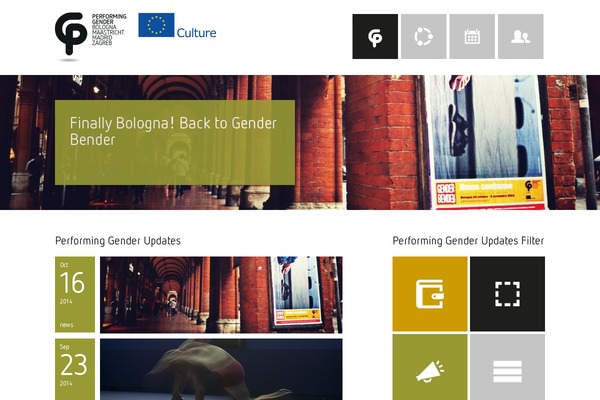Click the 'Performing Gender Updates' heading
This screenshot has height=400, width=600.
118,241
